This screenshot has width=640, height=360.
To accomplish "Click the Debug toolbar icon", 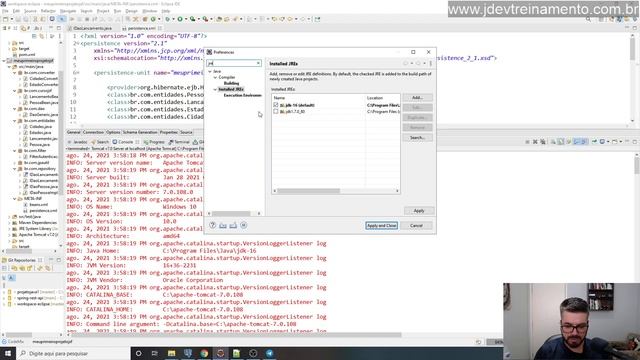I will 167,19.
